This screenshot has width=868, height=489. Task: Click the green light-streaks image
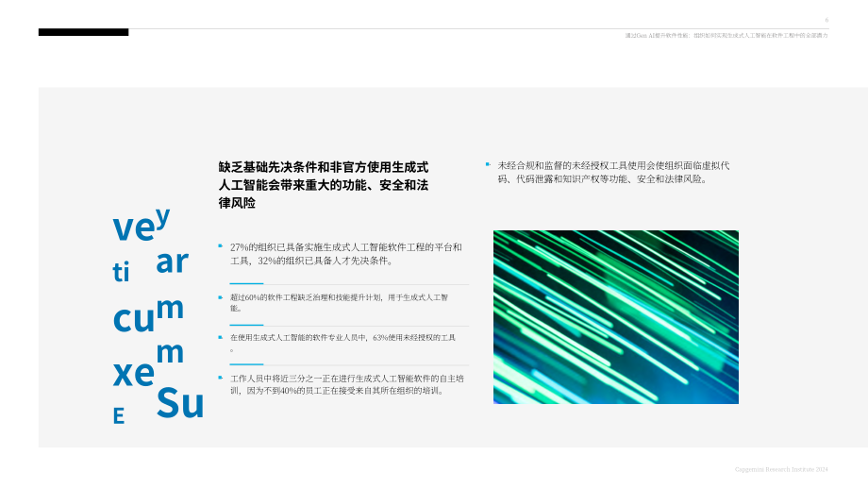[615, 317]
